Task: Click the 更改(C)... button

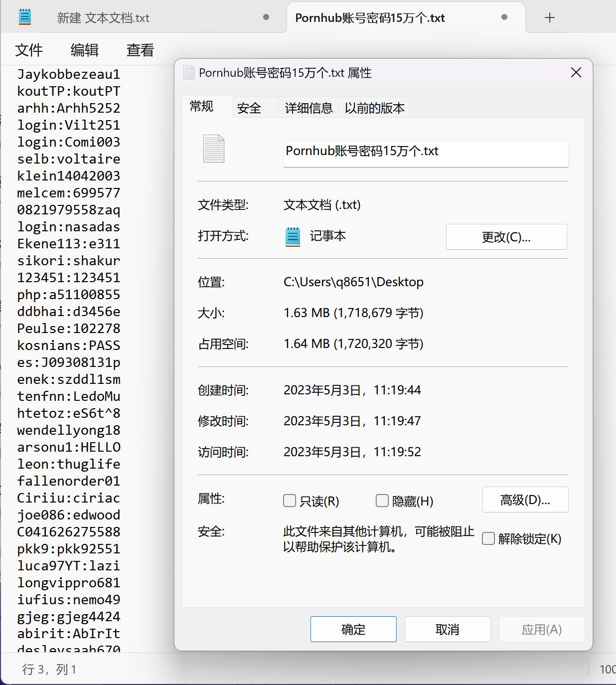Action: point(506,237)
